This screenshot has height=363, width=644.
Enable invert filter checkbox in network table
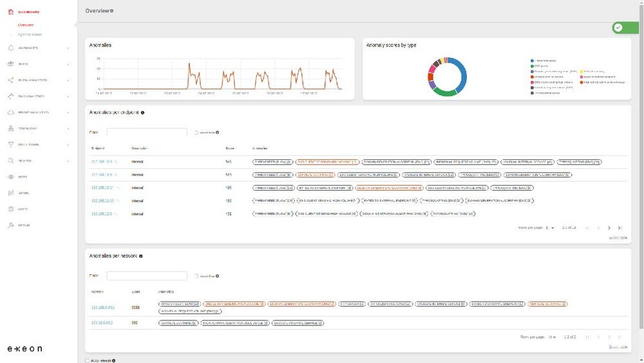click(196, 276)
